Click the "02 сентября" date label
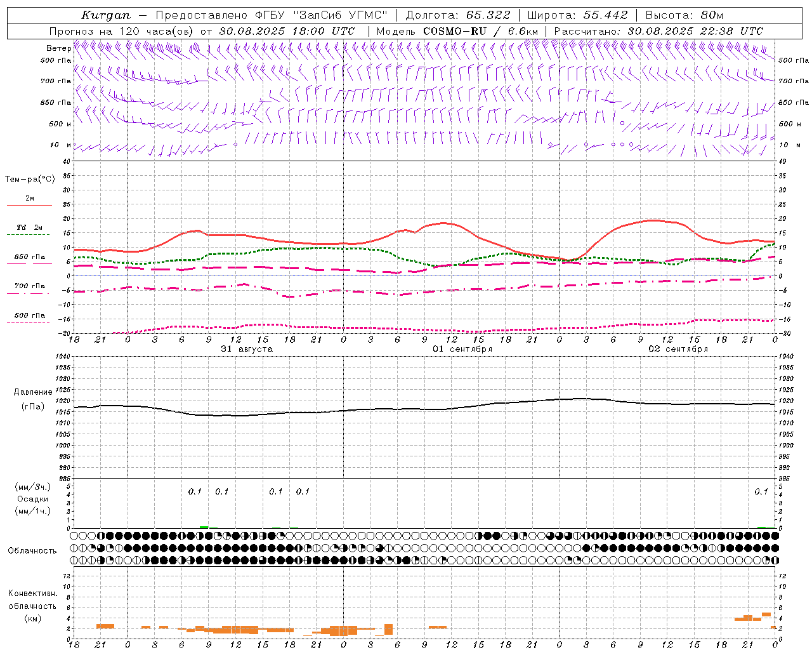The image size is (812, 650). point(678,349)
